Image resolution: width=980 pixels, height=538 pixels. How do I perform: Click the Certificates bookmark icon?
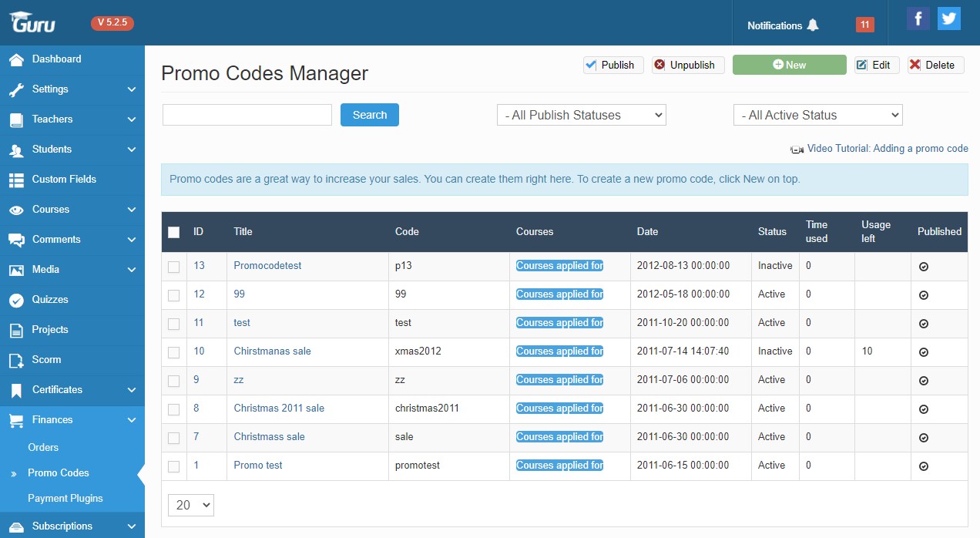tap(16, 390)
